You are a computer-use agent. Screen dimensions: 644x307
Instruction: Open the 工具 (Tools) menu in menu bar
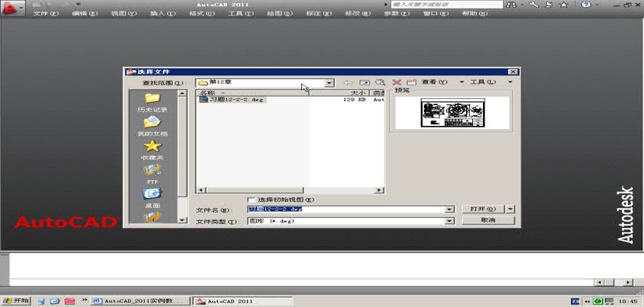241,13
